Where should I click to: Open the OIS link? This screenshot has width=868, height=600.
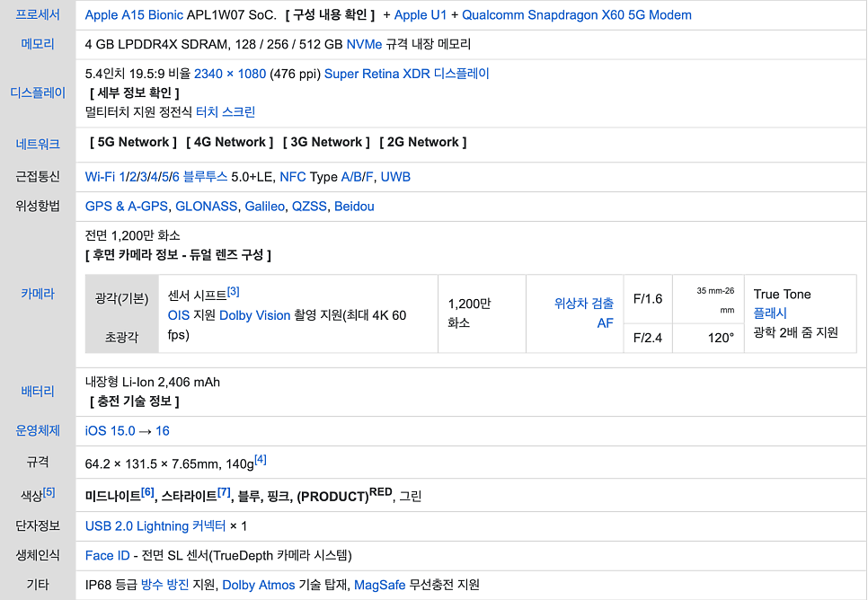[179, 315]
